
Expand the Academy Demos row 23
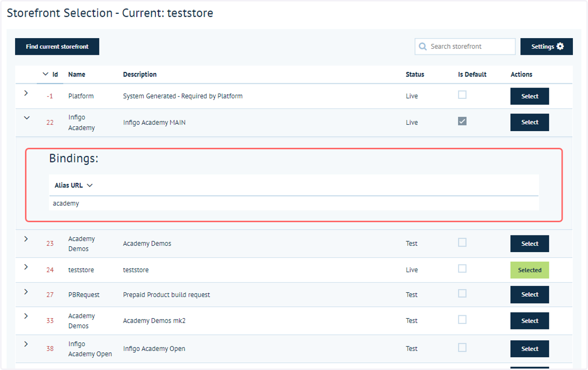click(x=26, y=239)
